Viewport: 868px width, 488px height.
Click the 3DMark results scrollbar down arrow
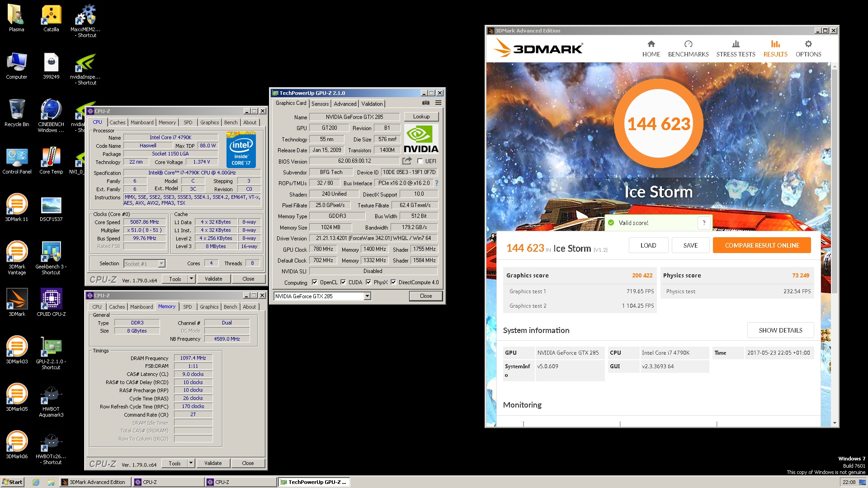(835, 423)
